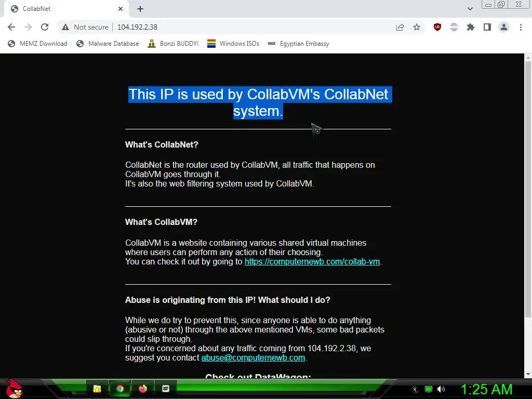Image resolution: width=532 pixels, height=399 pixels.
Task: Open the Malware Database bookmark
Action: (108, 44)
